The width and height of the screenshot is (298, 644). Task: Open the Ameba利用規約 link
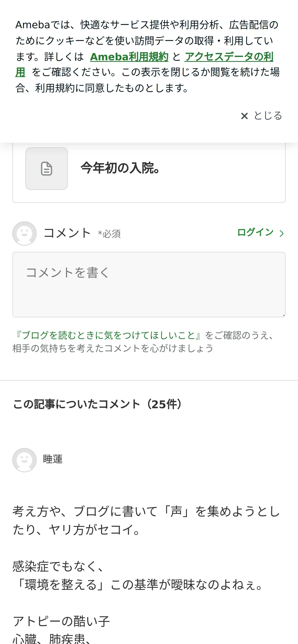pyautogui.click(x=129, y=57)
